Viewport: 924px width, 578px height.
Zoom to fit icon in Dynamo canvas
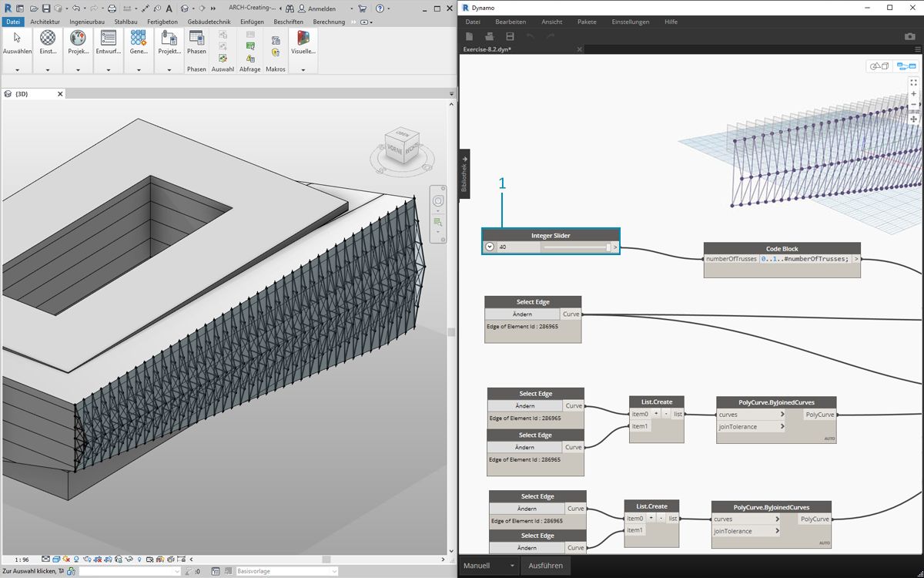pyautogui.click(x=913, y=82)
